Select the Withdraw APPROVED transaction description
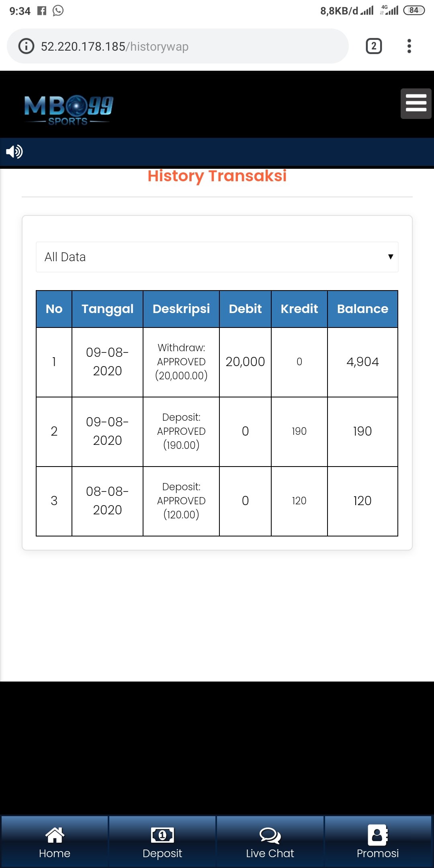434x868 pixels. [181, 362]
